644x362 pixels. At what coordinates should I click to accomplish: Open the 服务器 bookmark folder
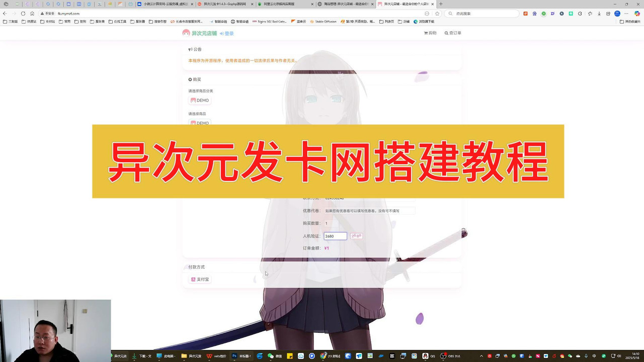(x=137, y=22)
